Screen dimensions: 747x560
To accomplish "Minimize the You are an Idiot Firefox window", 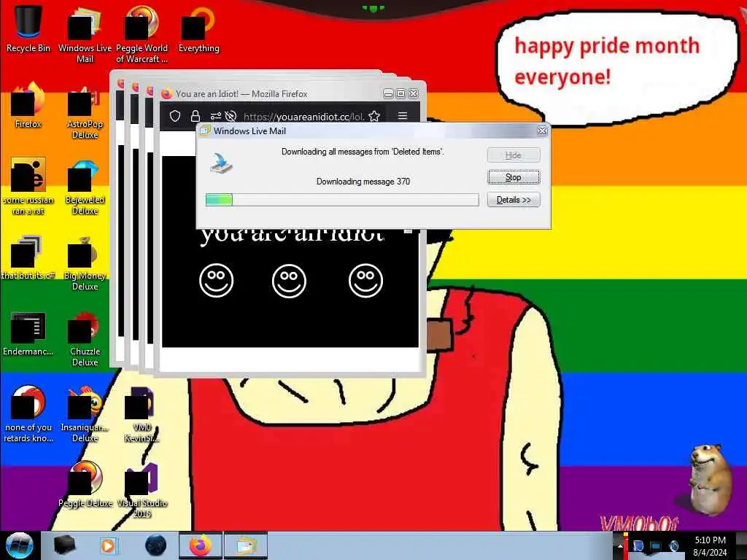I will point(388,94).
